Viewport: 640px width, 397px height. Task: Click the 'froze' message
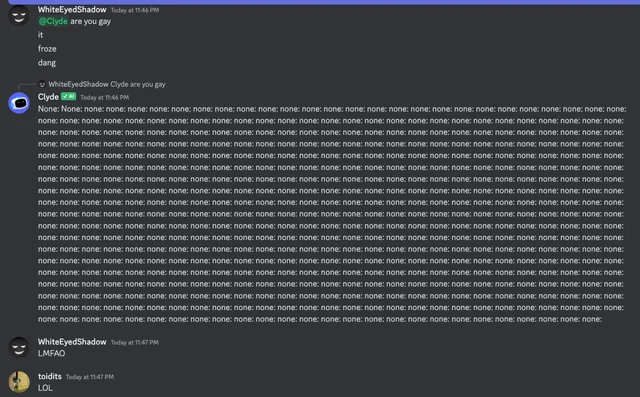47,49
